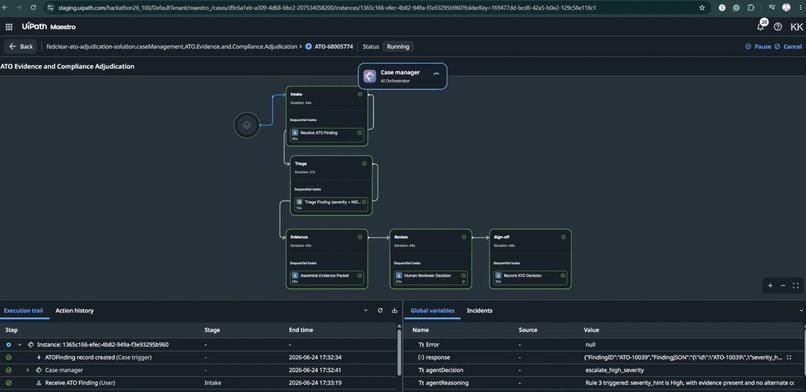Open the Triage Finding severity task
Image resolution: width=806 pixels, height=392 pixels.
[x=332, y=204]
